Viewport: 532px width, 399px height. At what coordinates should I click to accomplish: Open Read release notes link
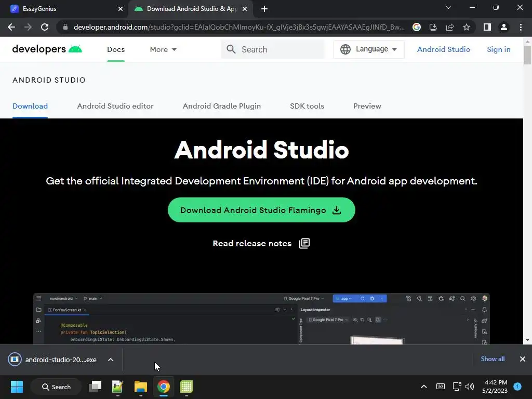[252, 244]
